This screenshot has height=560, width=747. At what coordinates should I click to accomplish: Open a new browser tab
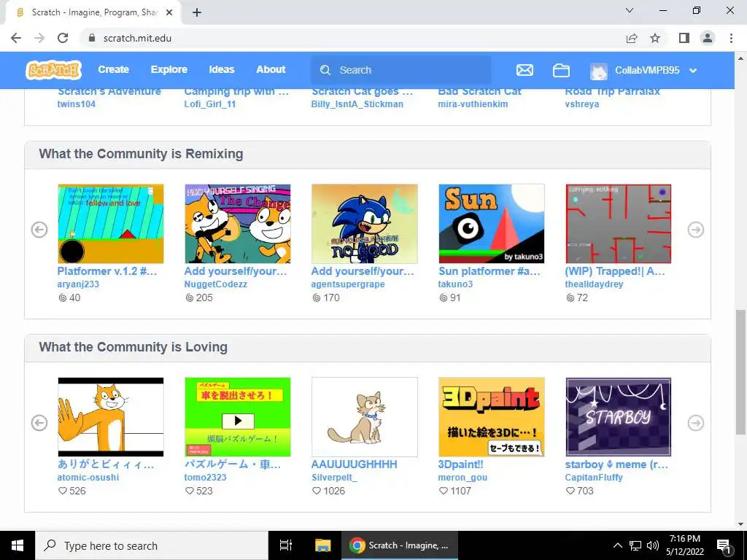coord(197,12)
